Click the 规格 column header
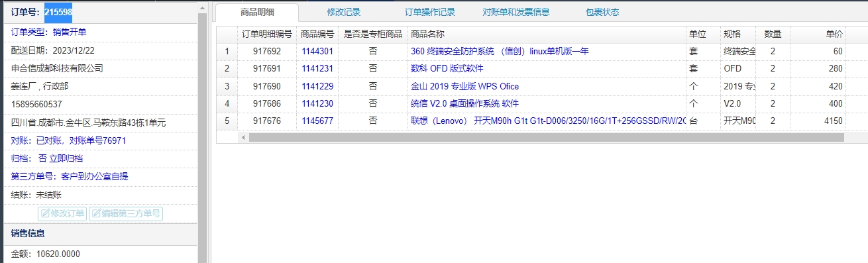Screen dimensions: 868x263 [738, 34]
